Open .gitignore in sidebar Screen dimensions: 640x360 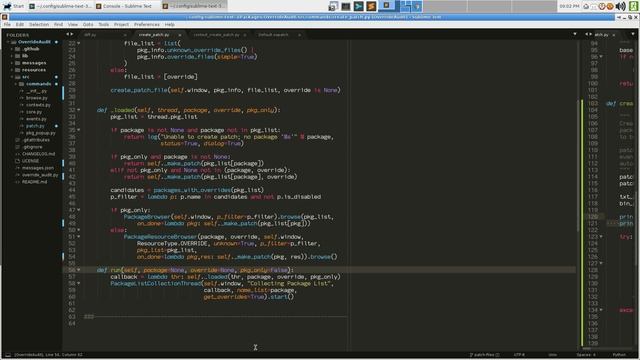(32, 147)
